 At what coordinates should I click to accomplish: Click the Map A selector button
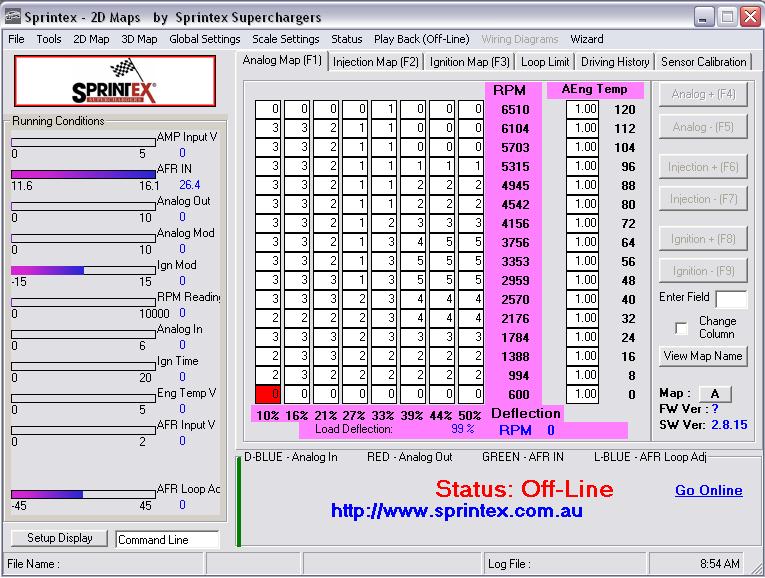tap(715, 393)
